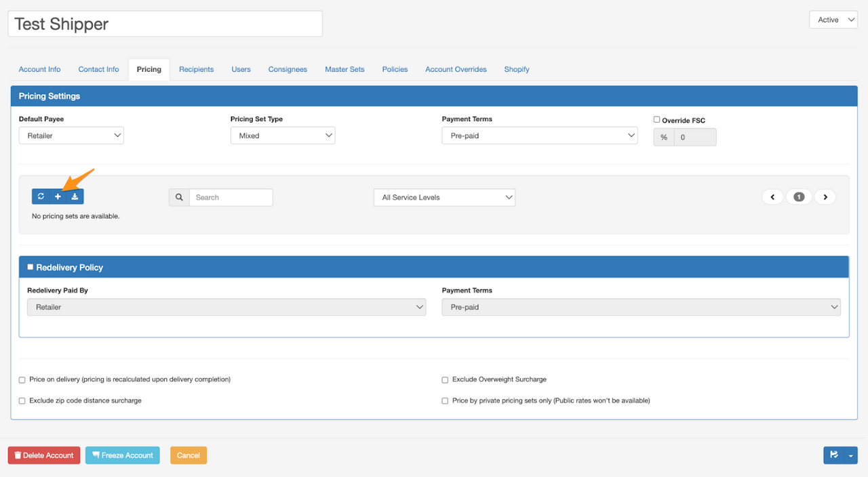The width and height of the screenshot is (868, 477).
Task: Switch to the Contact Info tab
Action: (98, 69)
